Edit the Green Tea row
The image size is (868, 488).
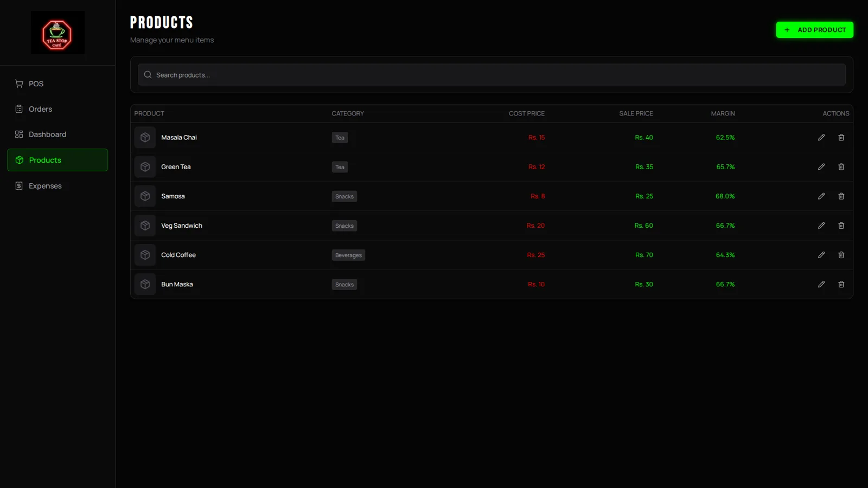(821, 167)
